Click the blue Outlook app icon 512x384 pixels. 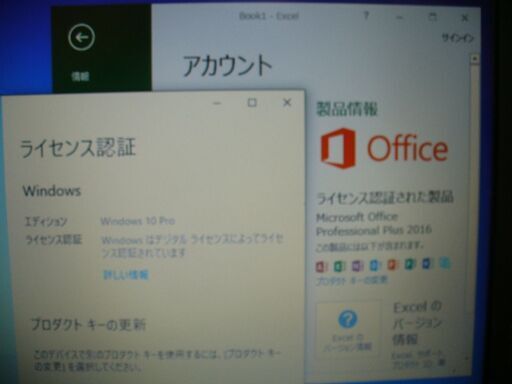[375, 265]
